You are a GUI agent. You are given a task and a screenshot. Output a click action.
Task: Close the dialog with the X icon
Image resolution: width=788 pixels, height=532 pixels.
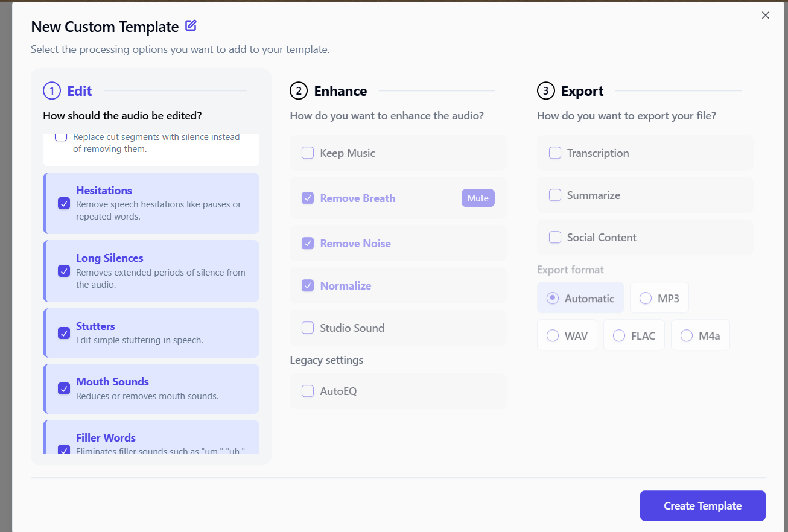(766, 16)
